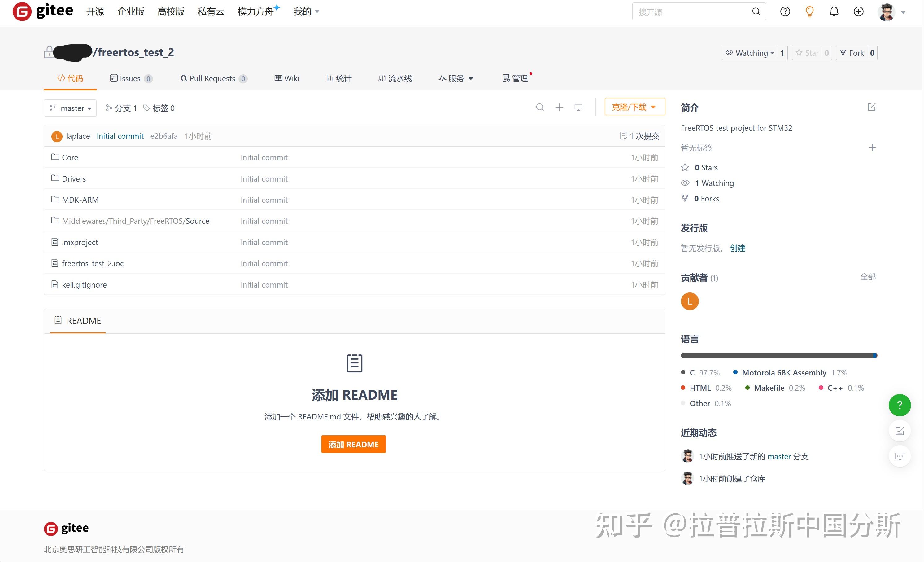Screen dimensions: 924x562
Task: Edit the 简介 description via pencil icon
Action: [x=872, y=107]
